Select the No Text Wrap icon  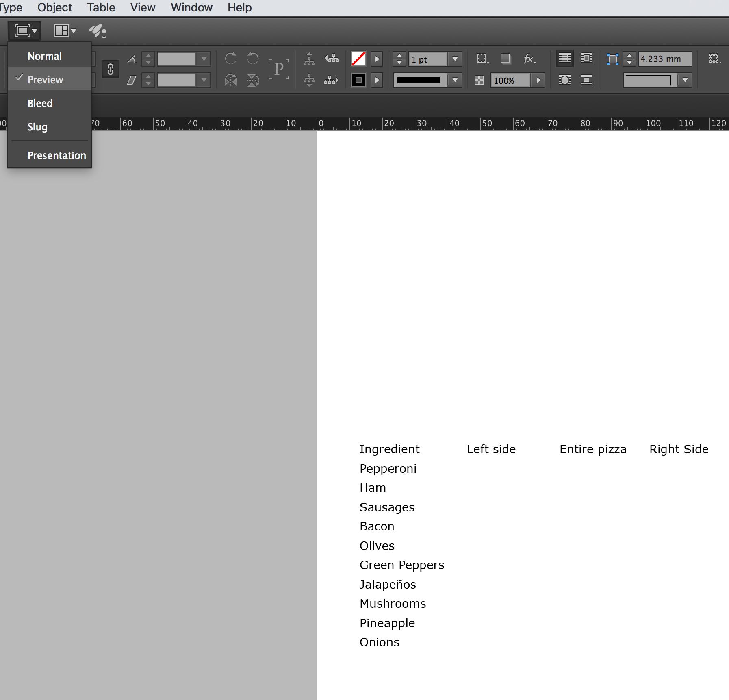565,58
